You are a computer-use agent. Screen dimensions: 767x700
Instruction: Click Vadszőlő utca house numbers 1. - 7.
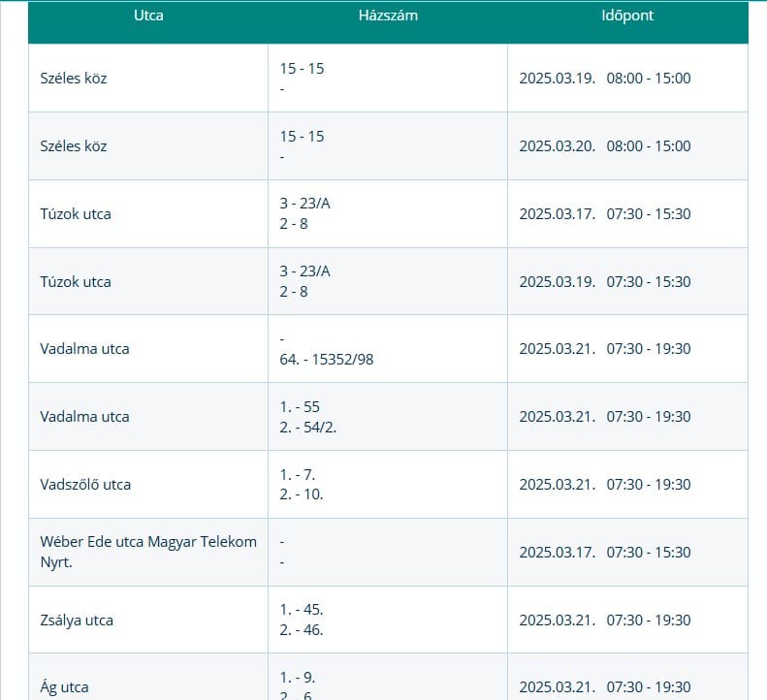tap(301, 475)
